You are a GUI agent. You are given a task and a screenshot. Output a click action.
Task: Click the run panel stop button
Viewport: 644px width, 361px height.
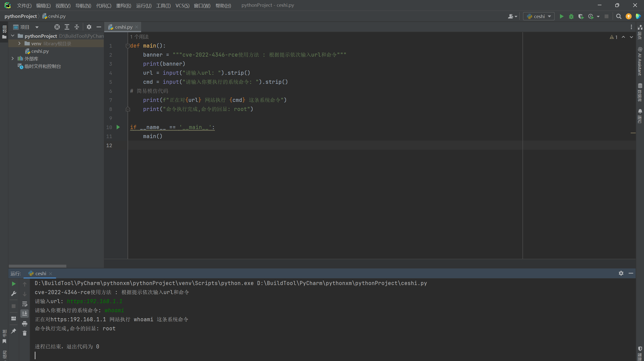(14, 306)
